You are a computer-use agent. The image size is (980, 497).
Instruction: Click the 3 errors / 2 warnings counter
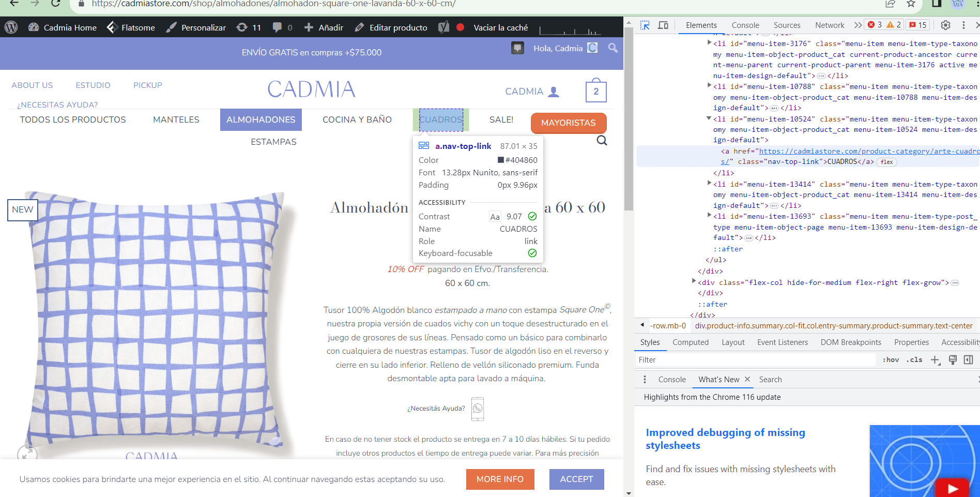point(884,25)
